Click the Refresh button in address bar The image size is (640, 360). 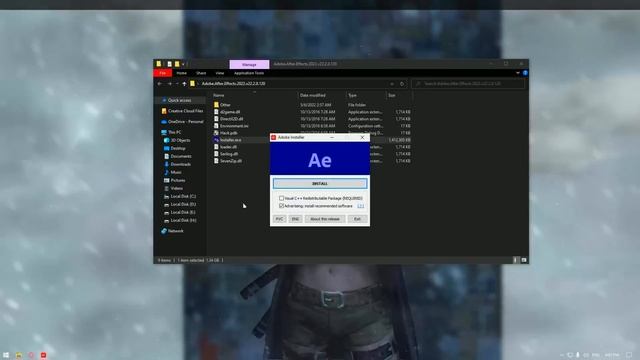(x=402, y=84)
